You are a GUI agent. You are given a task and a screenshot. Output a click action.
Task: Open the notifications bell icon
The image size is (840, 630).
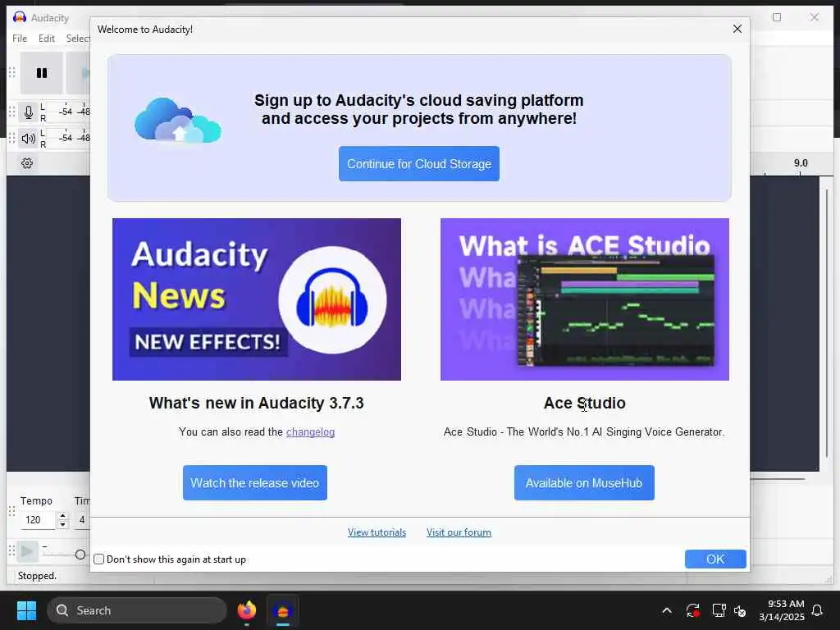point(817,610)
